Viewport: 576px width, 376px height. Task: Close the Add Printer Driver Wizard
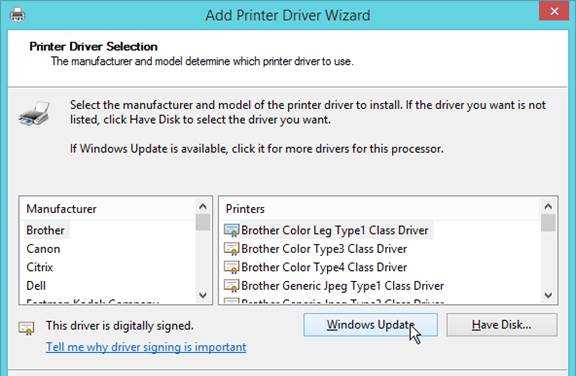pos(554,11)
